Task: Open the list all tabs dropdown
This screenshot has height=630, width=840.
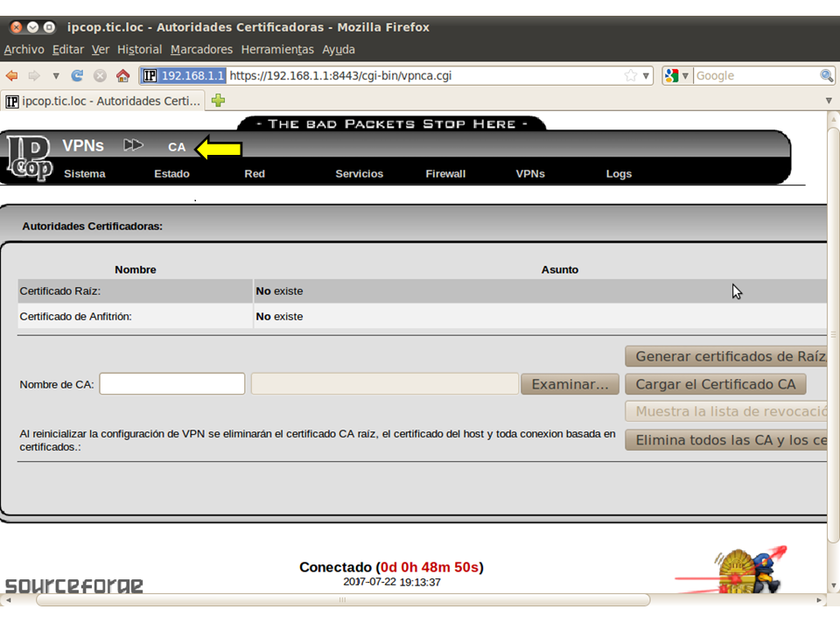Action: pos(829,101)
